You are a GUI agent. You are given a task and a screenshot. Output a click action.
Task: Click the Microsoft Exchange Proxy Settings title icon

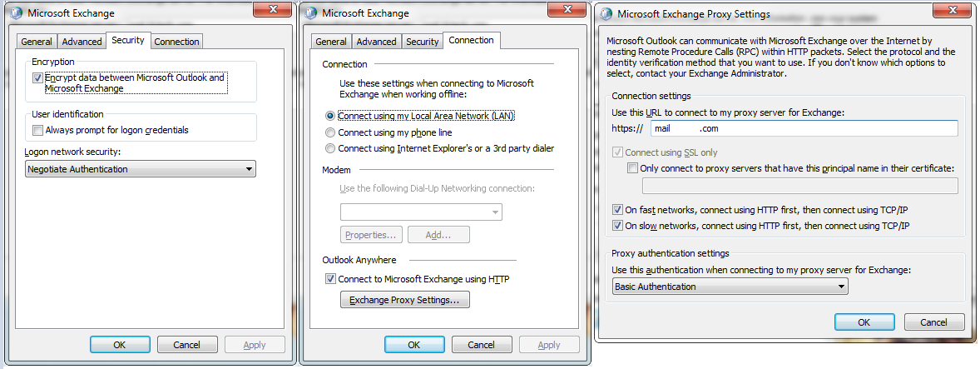click(x=606, y=13)
